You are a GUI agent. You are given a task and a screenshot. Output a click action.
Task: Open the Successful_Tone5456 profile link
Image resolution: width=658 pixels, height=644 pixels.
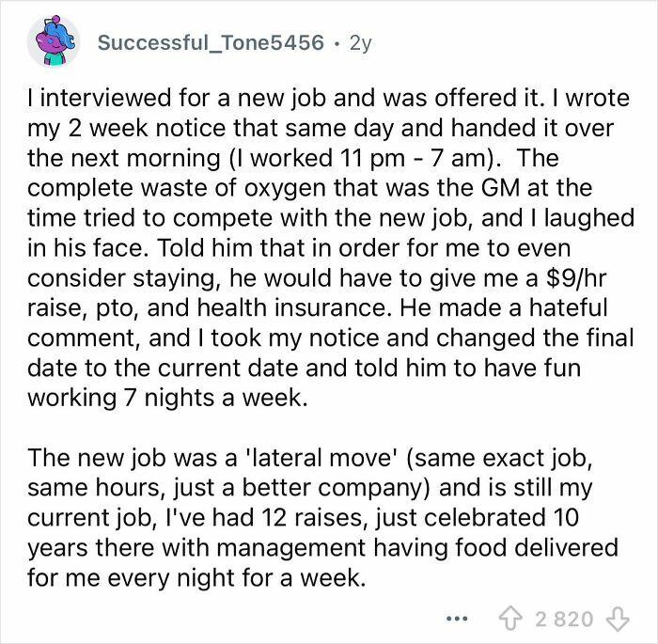[211, 43]
